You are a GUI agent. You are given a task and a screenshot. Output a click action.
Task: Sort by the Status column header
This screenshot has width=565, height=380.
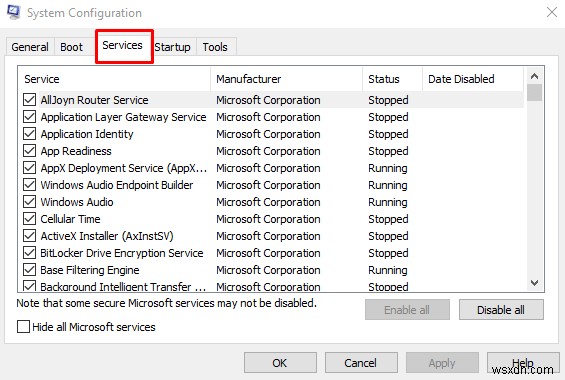click(x=392, y=79)
